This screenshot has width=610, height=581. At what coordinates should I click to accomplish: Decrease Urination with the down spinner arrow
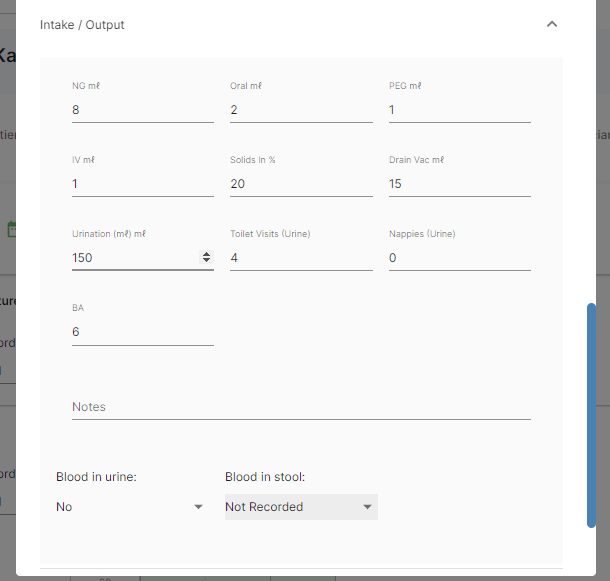pos(207,261)
